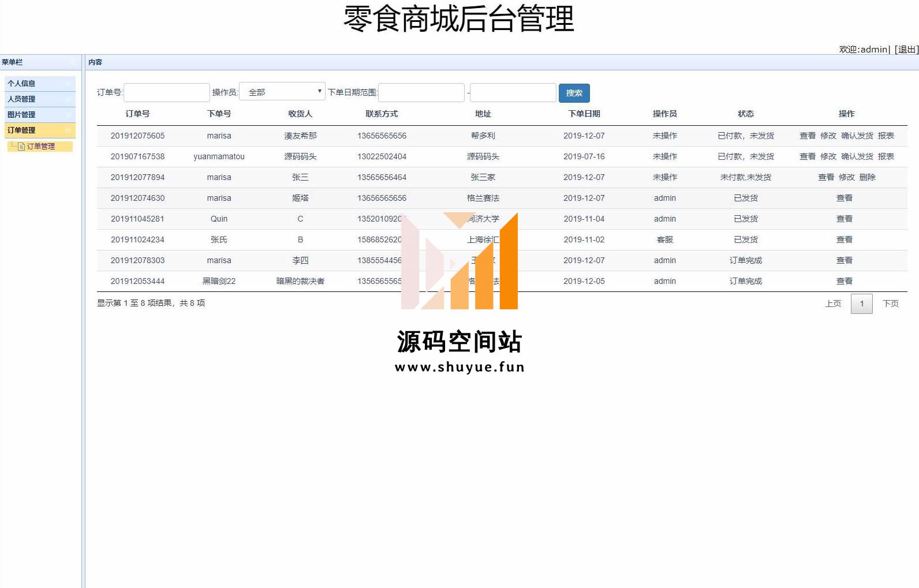The height and width of the screenshot is (588, 919).
Task: Expand the 人员管理 accordion arrow
Action: click(x=69, y=99)
